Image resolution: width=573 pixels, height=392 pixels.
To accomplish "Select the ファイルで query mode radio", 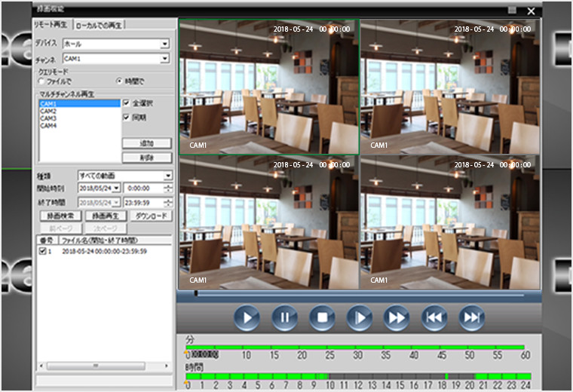I will point(42,80).
